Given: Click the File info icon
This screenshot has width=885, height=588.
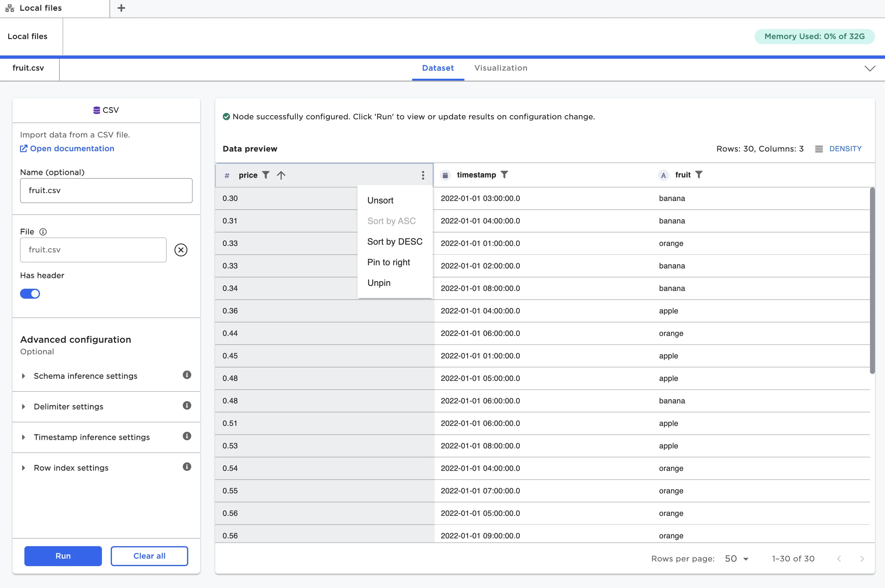Looking at the screenshot, I should pyautogui.click(x=43, y=232).
